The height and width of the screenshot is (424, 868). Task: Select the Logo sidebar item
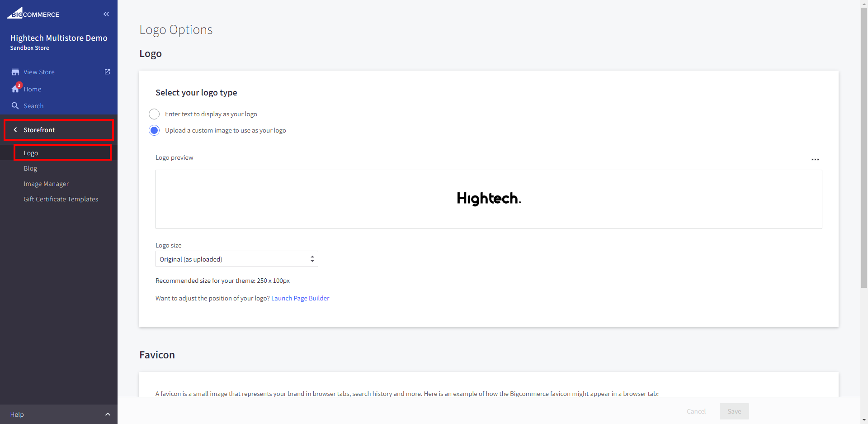tap(31, 153)
